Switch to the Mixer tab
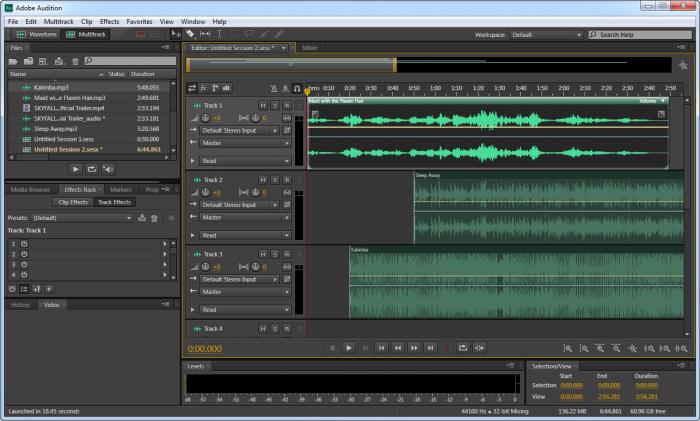Viewport: 700px width, 421px height. 309,48
